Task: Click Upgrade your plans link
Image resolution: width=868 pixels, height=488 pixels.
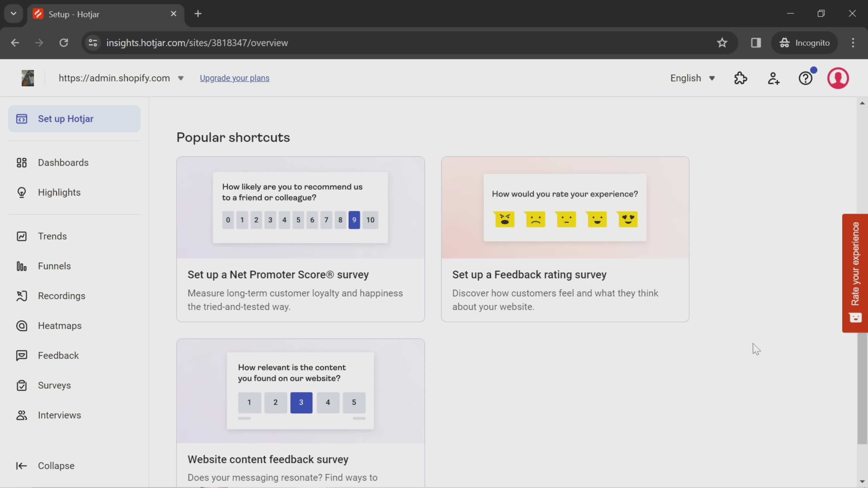Action: (234, 77)
